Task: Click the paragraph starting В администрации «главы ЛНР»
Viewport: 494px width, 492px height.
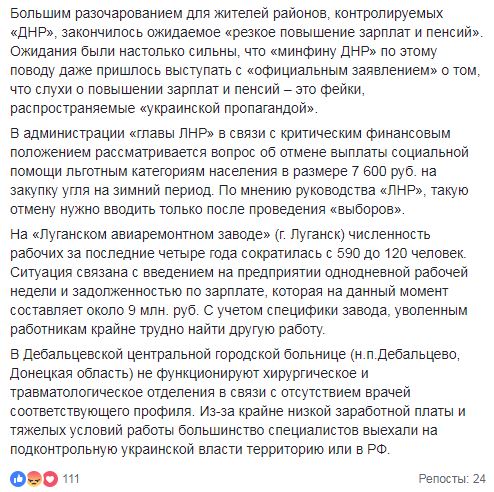Action: [239, 171]
